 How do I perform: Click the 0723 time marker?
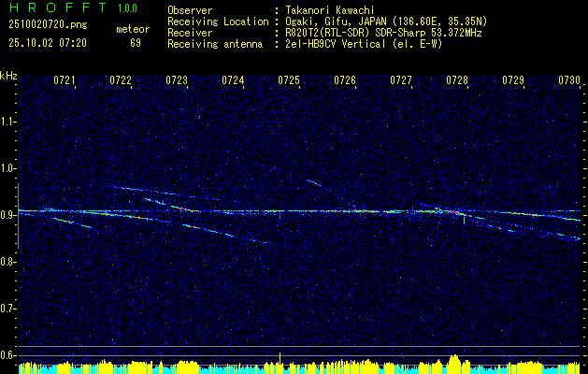pyautogui.click(x=177, y=80)
